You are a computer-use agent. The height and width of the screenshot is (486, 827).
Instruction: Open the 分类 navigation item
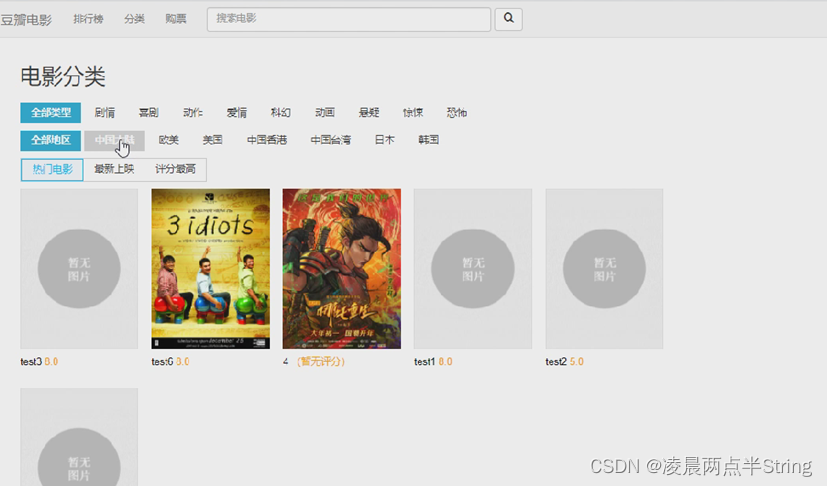pyautogui.click(x=134, y=19)
